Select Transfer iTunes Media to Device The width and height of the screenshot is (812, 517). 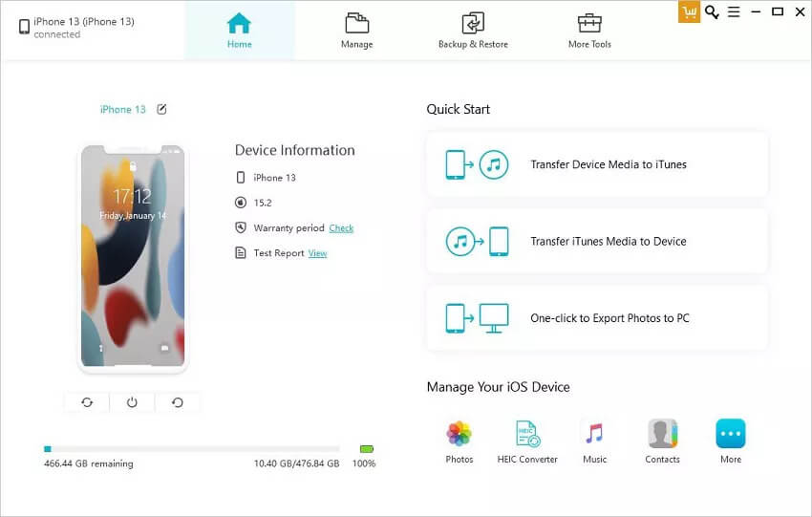tap(597, 241)
